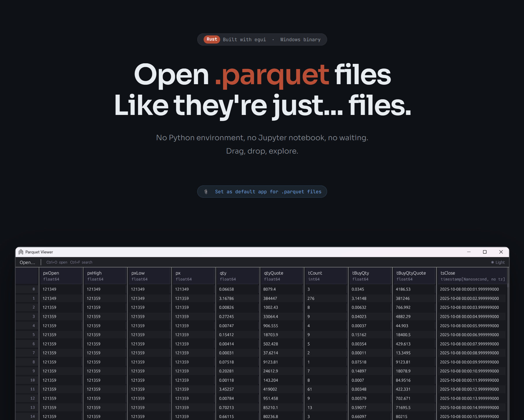Click 'Set as default app for .parquet files'

262,192
